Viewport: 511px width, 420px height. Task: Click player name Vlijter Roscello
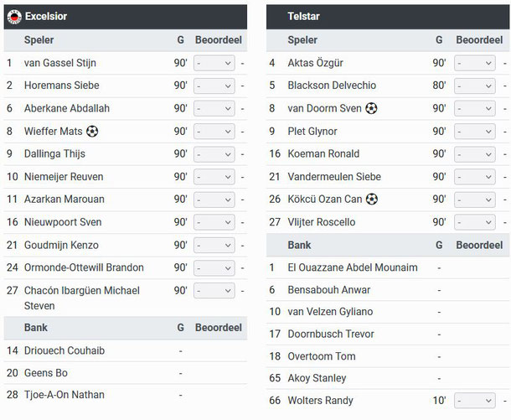(322, 222)
